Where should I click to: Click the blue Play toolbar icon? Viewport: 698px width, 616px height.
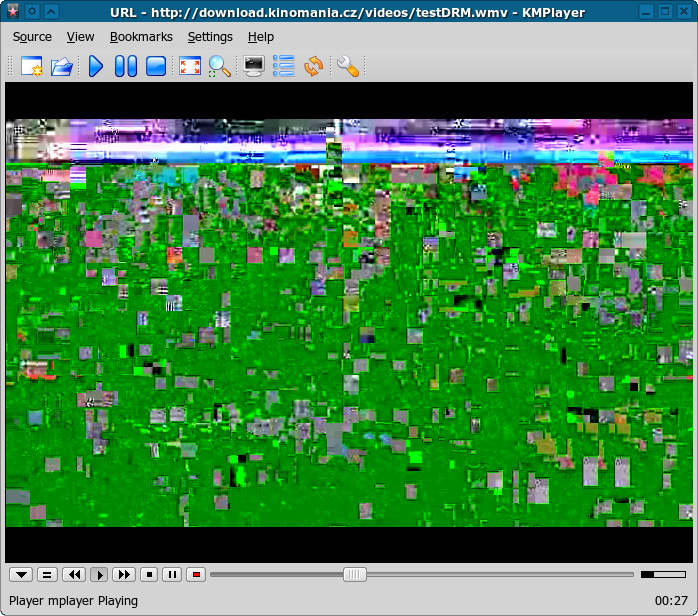pos(96,66)
